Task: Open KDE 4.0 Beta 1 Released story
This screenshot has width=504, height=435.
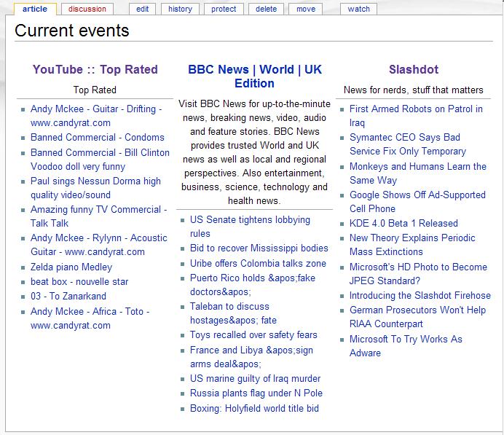Action: click(403, 223)
